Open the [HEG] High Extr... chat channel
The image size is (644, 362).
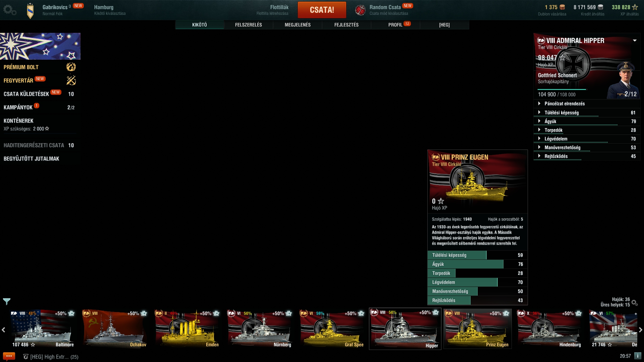(x=54, y=357)
